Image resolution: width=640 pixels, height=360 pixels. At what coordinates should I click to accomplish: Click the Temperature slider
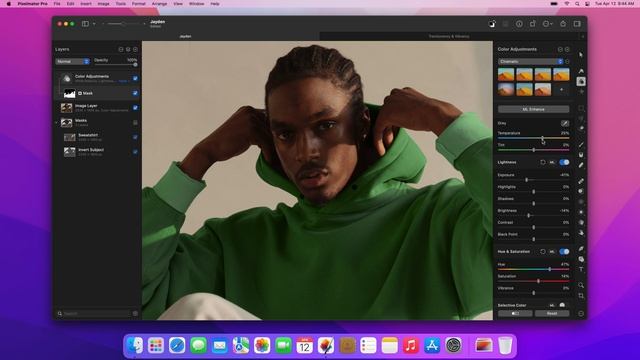[x=533, y=138]
